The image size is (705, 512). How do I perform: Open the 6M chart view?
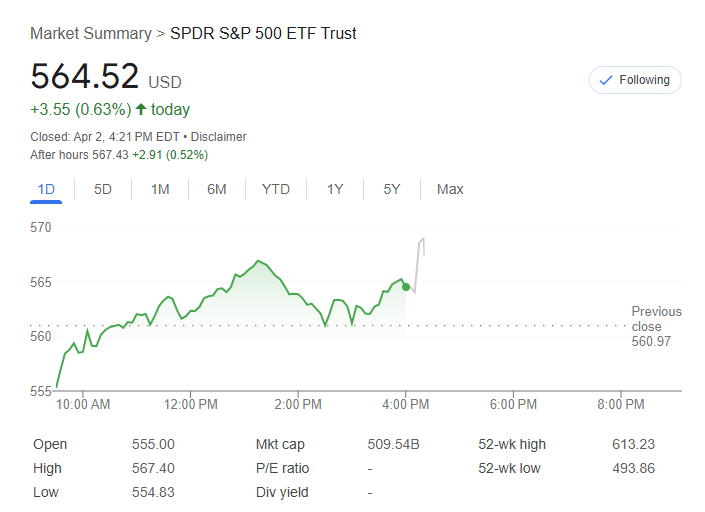click(x=217, y=189)
